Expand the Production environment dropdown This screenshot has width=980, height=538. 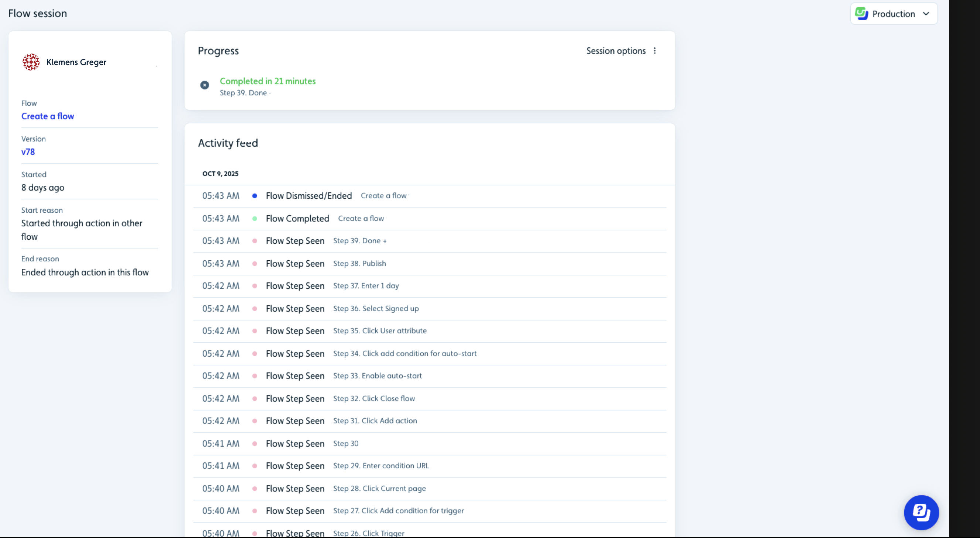(893, 14)
